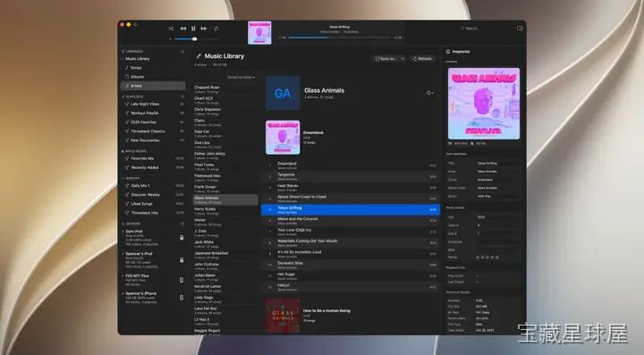Select the Hot Sugar track
Image resolution: width=644 pixels, height=355 pixels.
351,276
